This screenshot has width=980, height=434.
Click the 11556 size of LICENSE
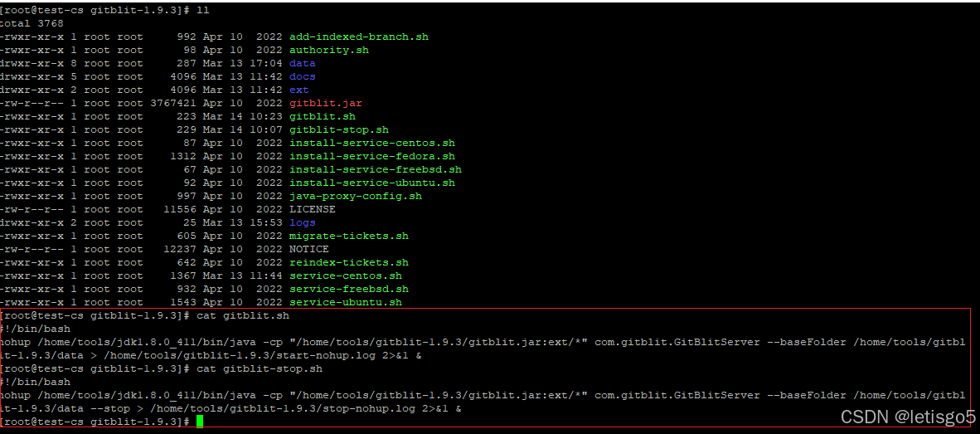pyautogui.click(x=180, y=209)
